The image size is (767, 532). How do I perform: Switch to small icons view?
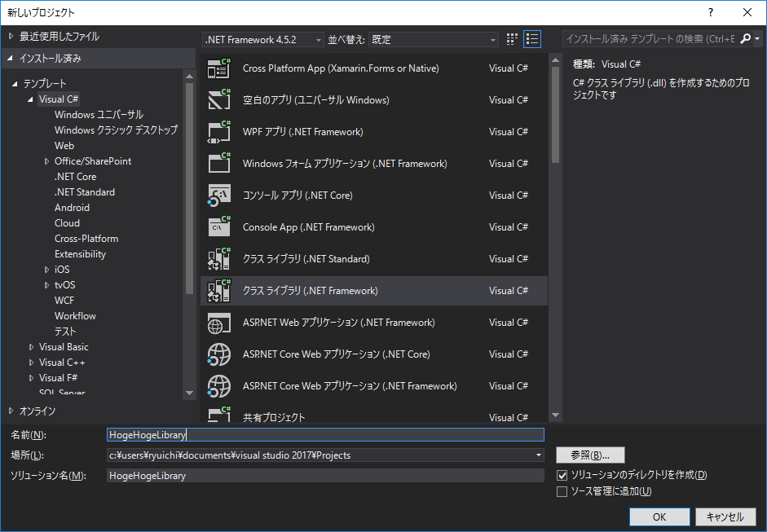(x=512, y=39)
